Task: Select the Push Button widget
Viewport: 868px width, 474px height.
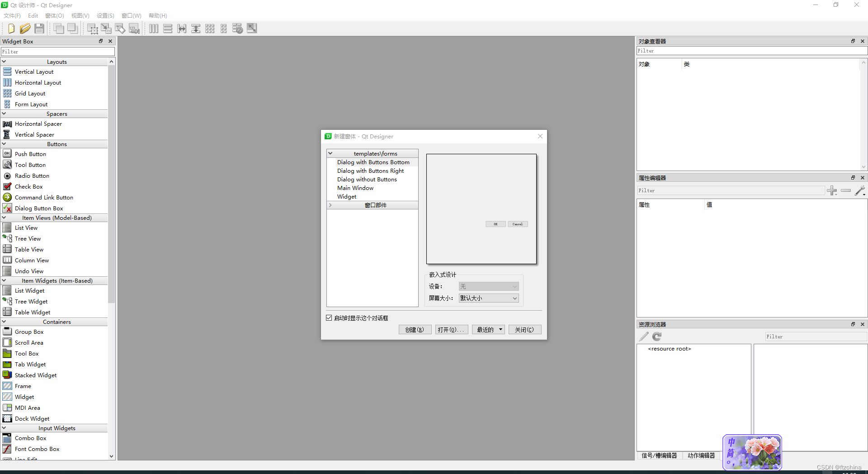Action: coord(30,154)
